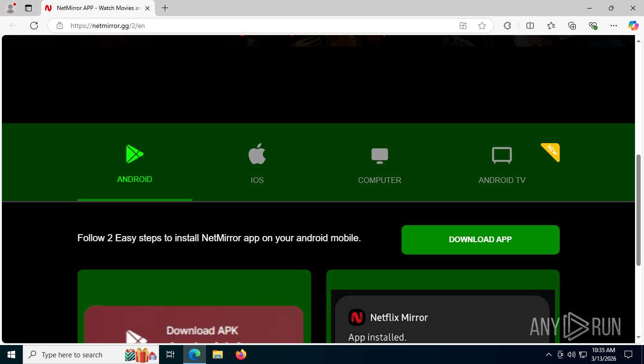644x364 pixels.
Task: View site information lock icon
Action: click(60, 26)
